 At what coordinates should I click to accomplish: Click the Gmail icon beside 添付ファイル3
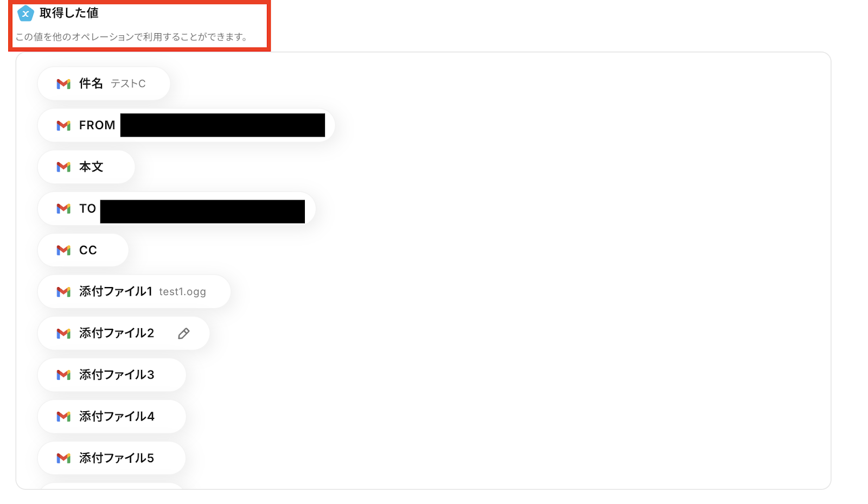point(63,375)
